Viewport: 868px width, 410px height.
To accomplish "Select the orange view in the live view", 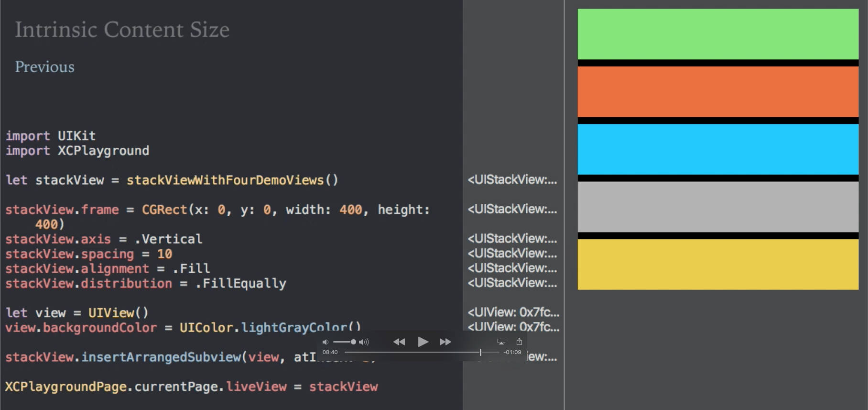I will point(718,91).
